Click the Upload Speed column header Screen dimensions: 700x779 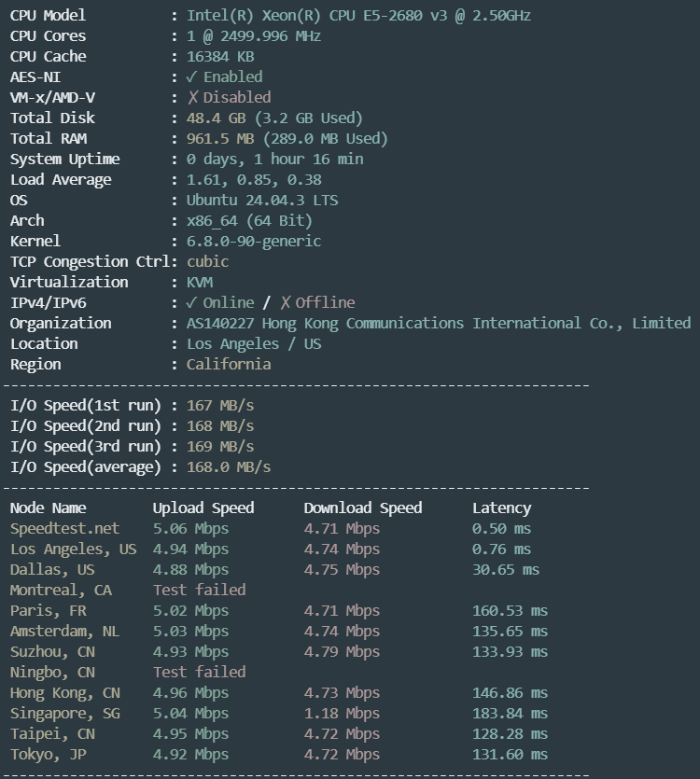coord(203,508)
